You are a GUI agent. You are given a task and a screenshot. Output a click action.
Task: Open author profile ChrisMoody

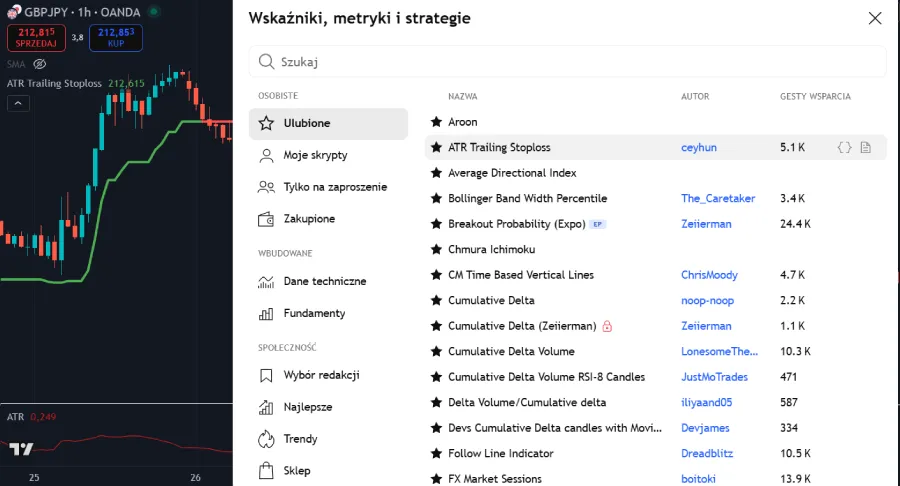(x=709, y=275)
